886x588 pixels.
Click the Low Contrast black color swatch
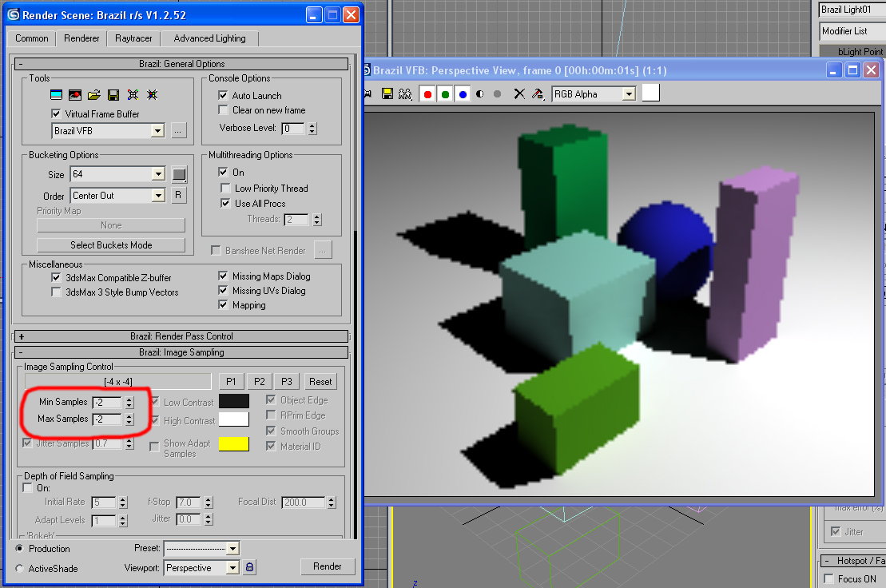pos(234,401)
